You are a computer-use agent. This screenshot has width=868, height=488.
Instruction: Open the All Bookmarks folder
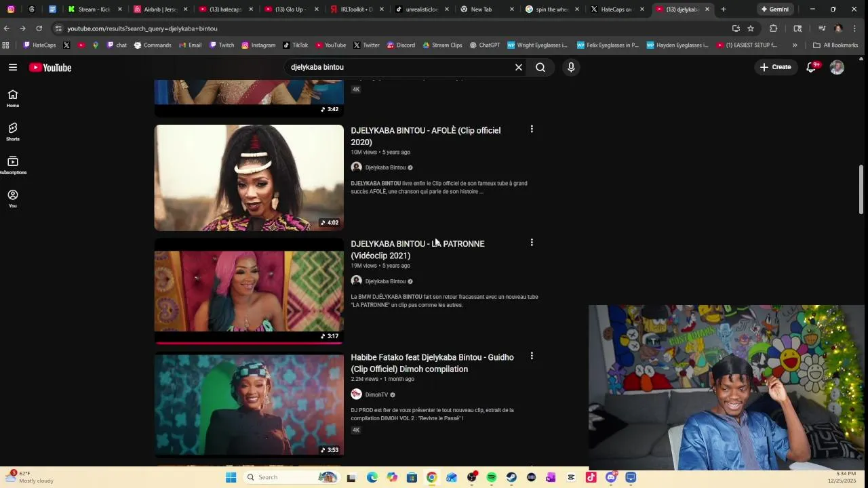[835, 45]
